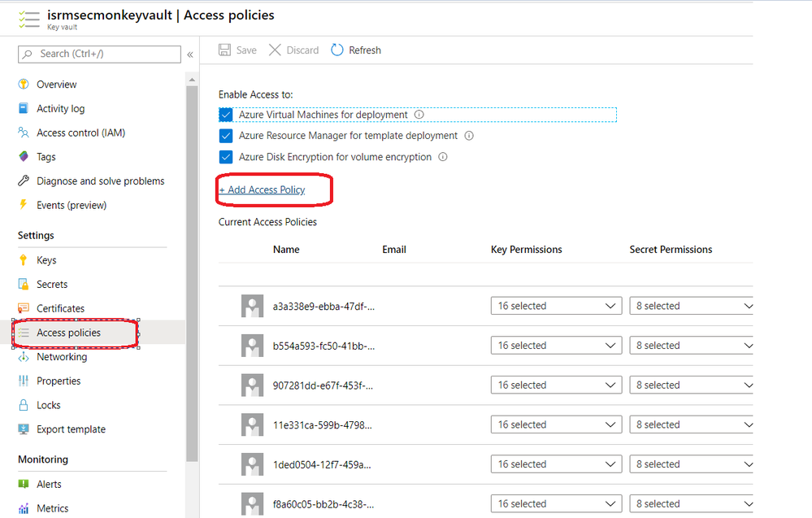Open Secret Permissions dropdown for a3a338e9-ebba-47df
Image resolution: width=812 pixels, height=518 pixels.
(x=692, y=306)
